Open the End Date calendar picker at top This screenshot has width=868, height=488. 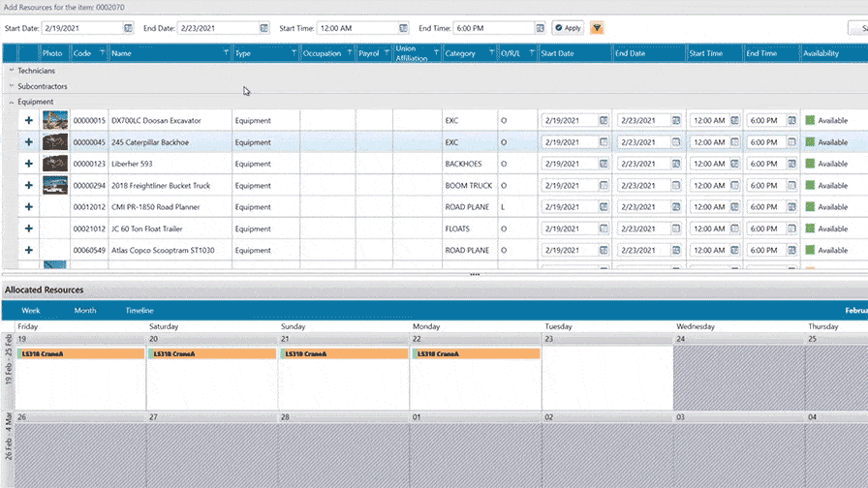[264, 28]
